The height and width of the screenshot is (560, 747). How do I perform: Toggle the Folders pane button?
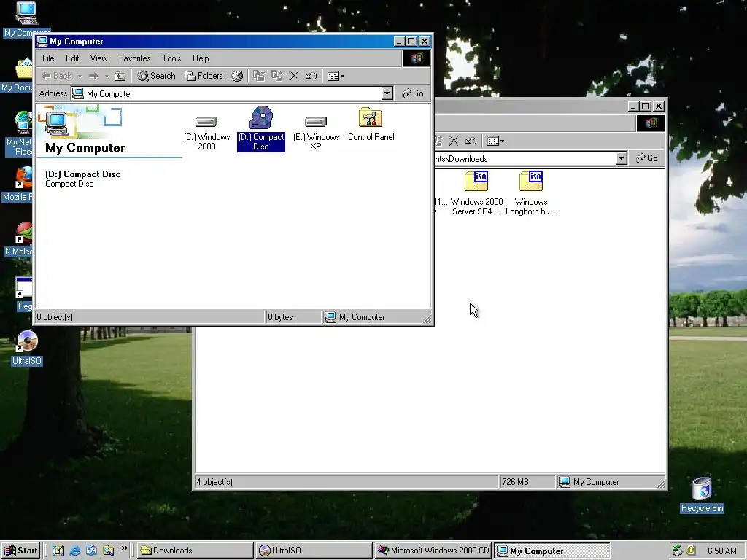204,76
